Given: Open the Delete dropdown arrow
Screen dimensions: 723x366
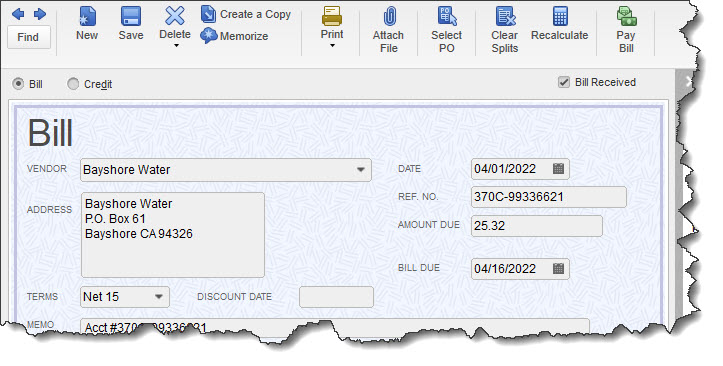Looking at the screenshot, I should pyautogui.click(x=176, y=46).
